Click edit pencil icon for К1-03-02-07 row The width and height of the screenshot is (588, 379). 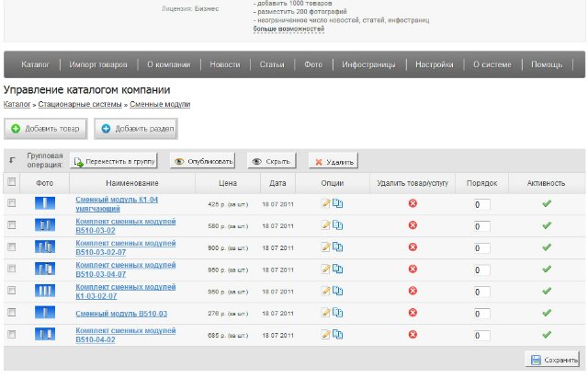(326, 292)
